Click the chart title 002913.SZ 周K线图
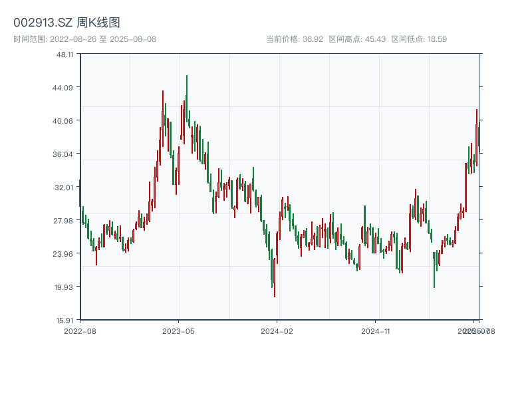 pos(66,23)
